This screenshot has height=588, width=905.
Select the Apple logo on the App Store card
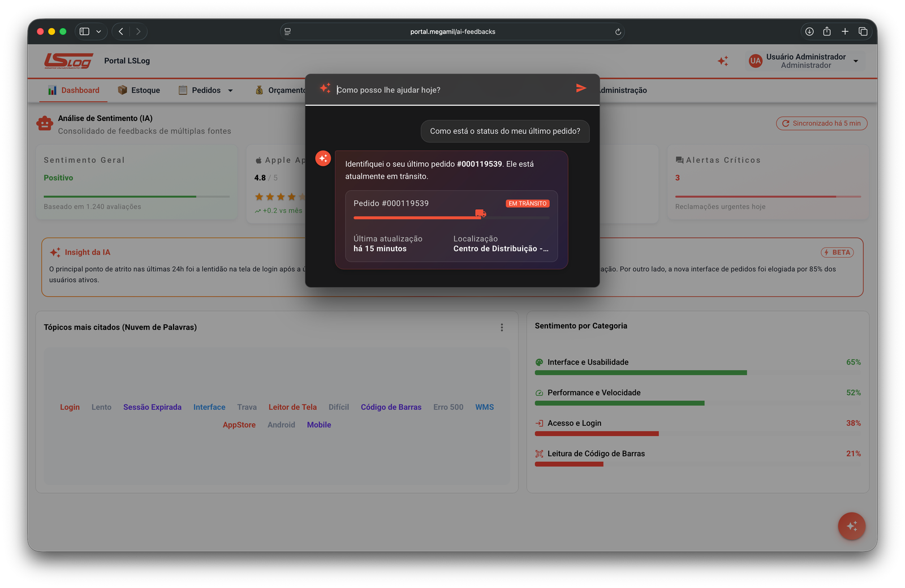click(x=257, y=159)
